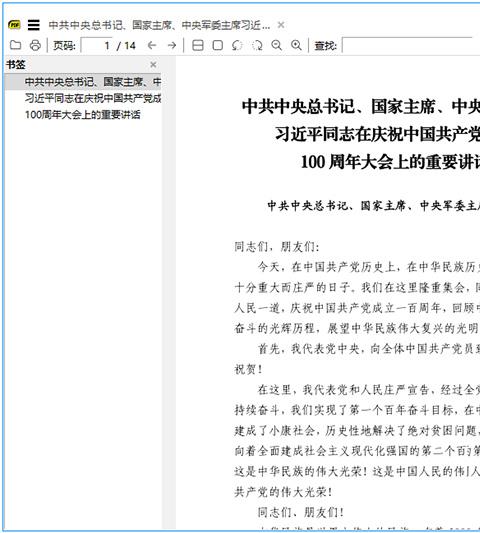
Task: Select the fit width page view icon
Action: [198, 45]
